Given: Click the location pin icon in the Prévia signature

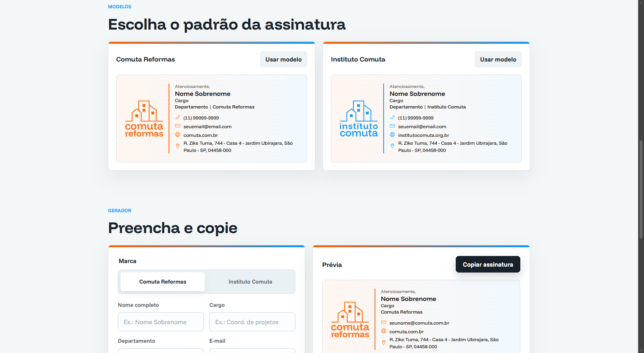Looking at the screenshot, I should 384,343.
